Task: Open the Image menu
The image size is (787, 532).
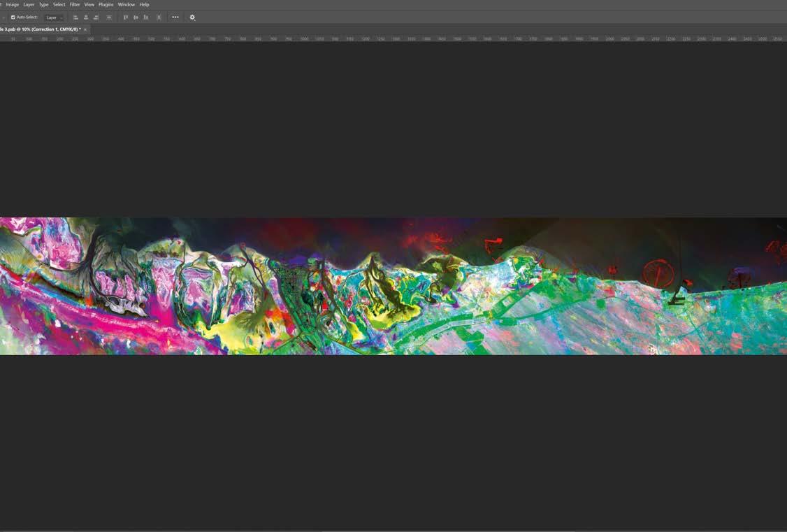Action: pos(13,4)
